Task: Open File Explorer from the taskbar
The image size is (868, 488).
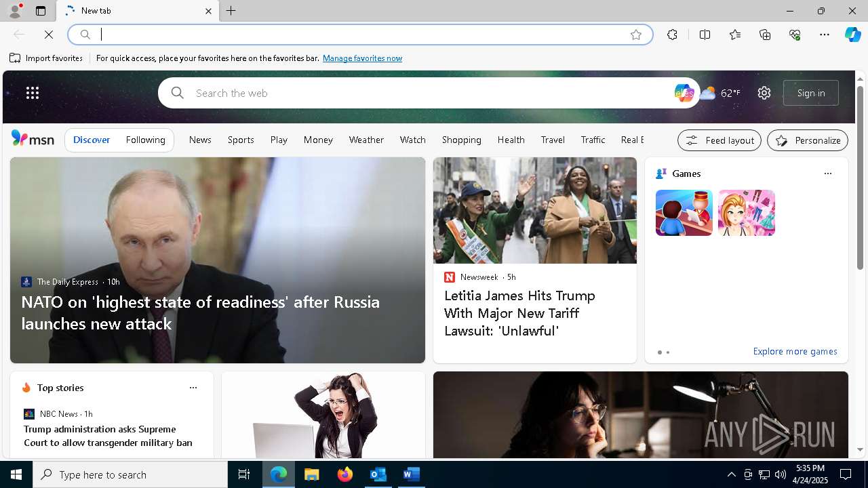Action: [311, 474]
